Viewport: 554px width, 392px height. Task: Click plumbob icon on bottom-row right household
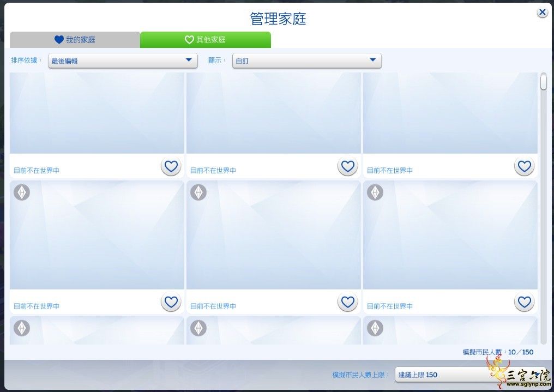[x=375, y=328]
